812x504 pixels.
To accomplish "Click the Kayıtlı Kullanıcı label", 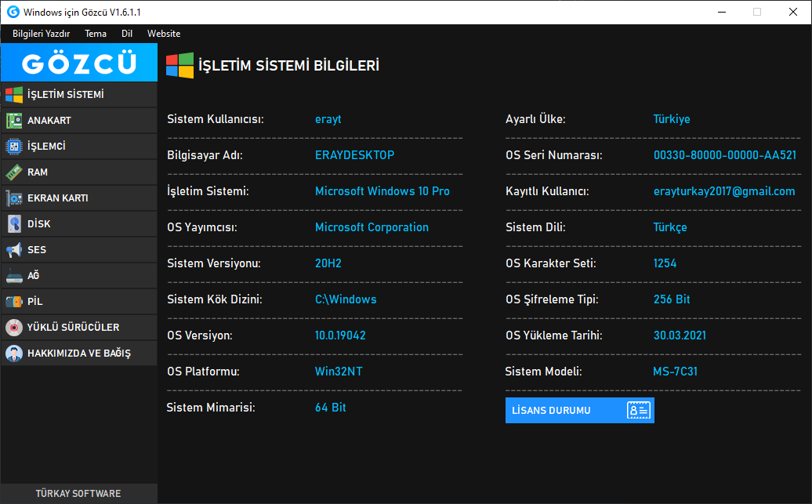I will [x=547, y=191].
